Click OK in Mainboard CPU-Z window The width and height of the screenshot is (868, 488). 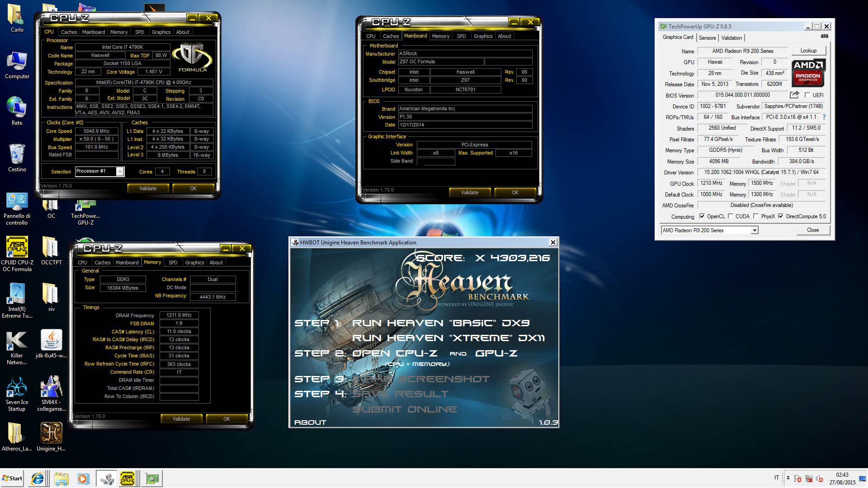pyautogui.click(x=515, y=192)
